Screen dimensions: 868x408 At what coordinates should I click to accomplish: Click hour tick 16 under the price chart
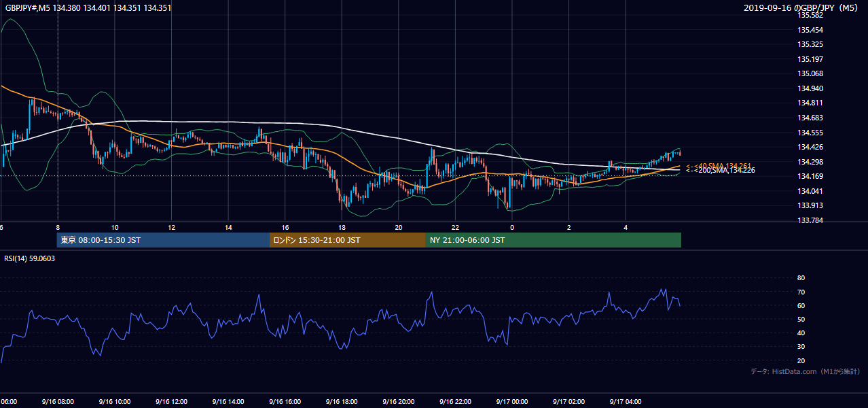tap(285, 228)
